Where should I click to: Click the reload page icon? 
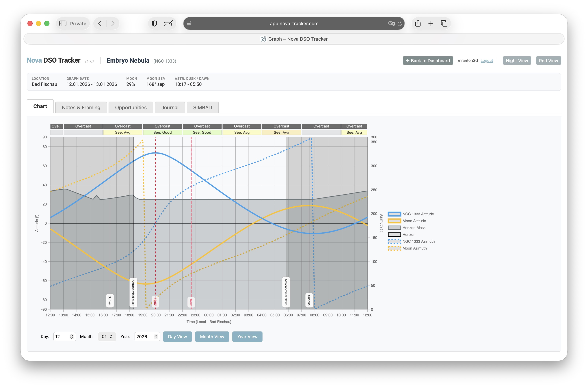point(400,23)
